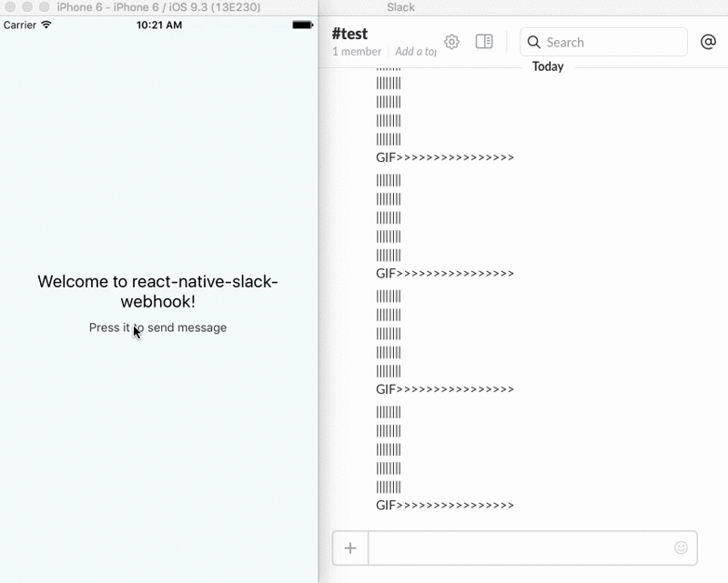Tap 'Press it to send message' in simulator
This screenshot has height=583, width=728.
pyautogui.click(x=157, y=327)
